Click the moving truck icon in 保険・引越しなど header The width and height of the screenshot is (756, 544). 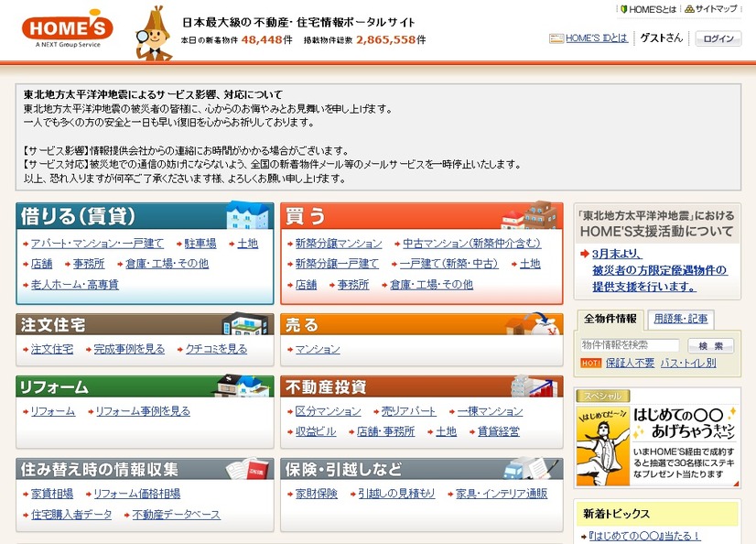click(x=530, y=468)
